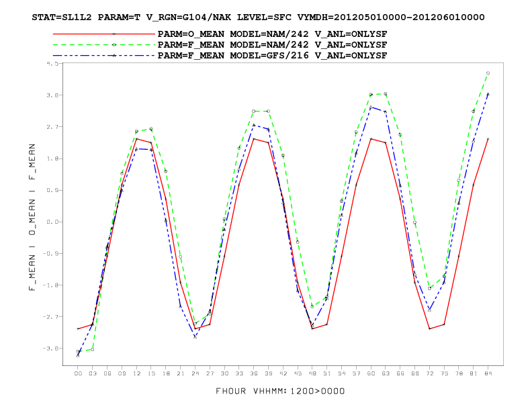Click the x-axis tick label 09
The width and height of the screenshot is (532, 411).
click(122, 373)
